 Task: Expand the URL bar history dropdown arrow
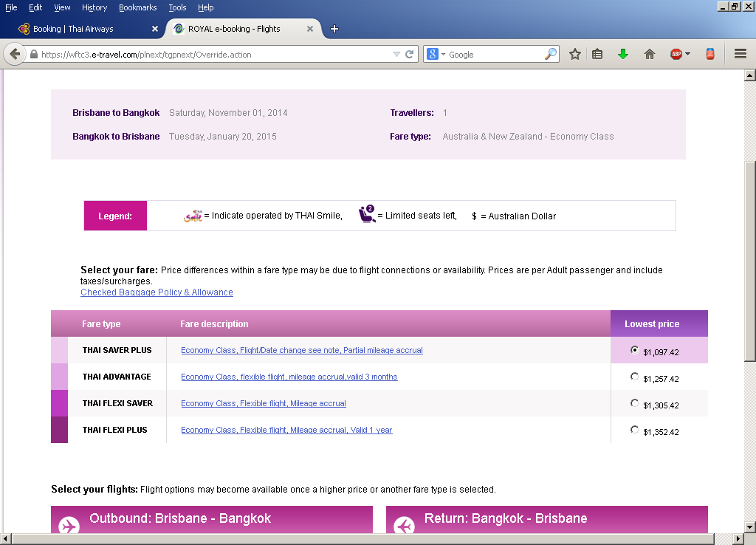pyautogui.click(x=396, y=55)
